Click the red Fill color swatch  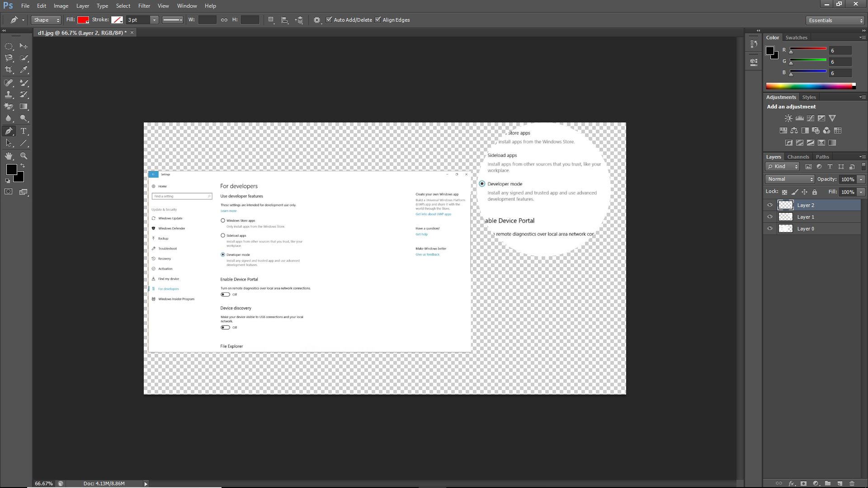83,20
